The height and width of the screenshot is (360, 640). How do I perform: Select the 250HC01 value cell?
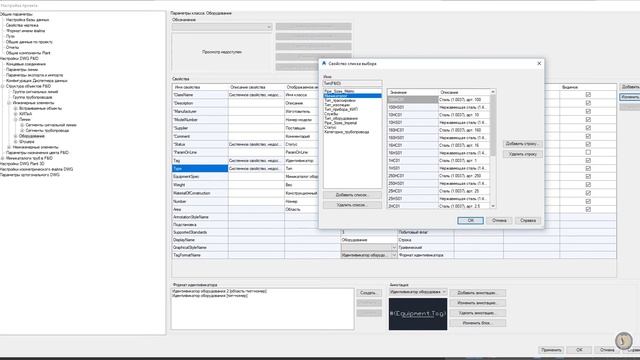[413, 176]
